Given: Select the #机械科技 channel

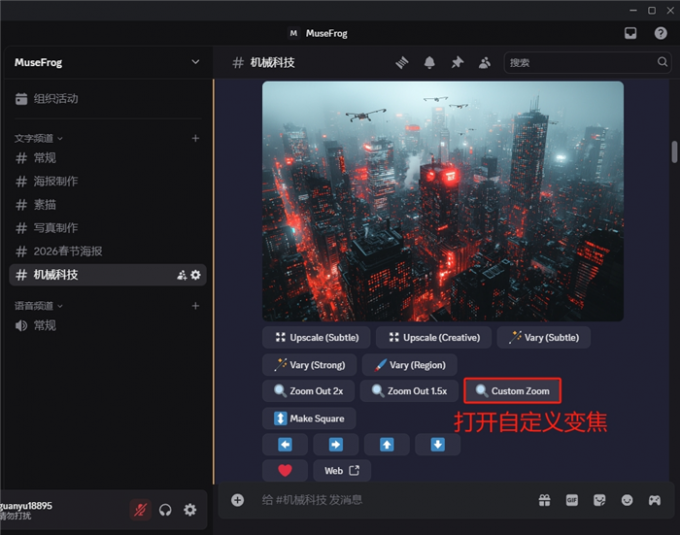Looking at the screenshot, I should [x=108, y=275].
